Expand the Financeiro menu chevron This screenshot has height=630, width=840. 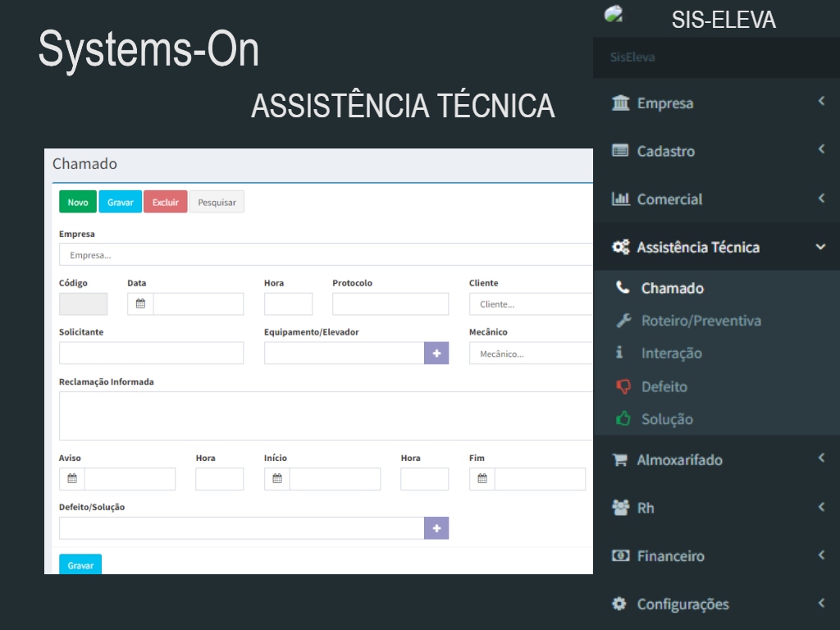click(x=821, y=555)
